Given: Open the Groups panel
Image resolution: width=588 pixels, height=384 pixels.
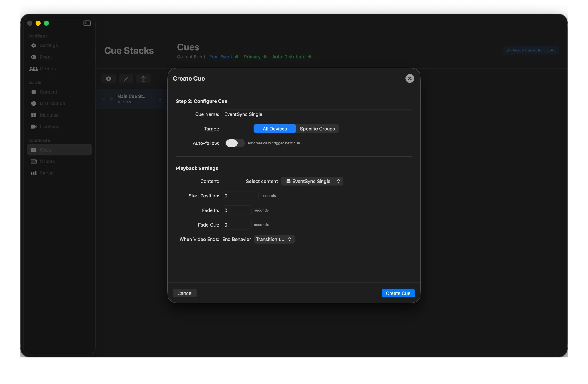Looking at the screenshot, I should pos(48,69).
